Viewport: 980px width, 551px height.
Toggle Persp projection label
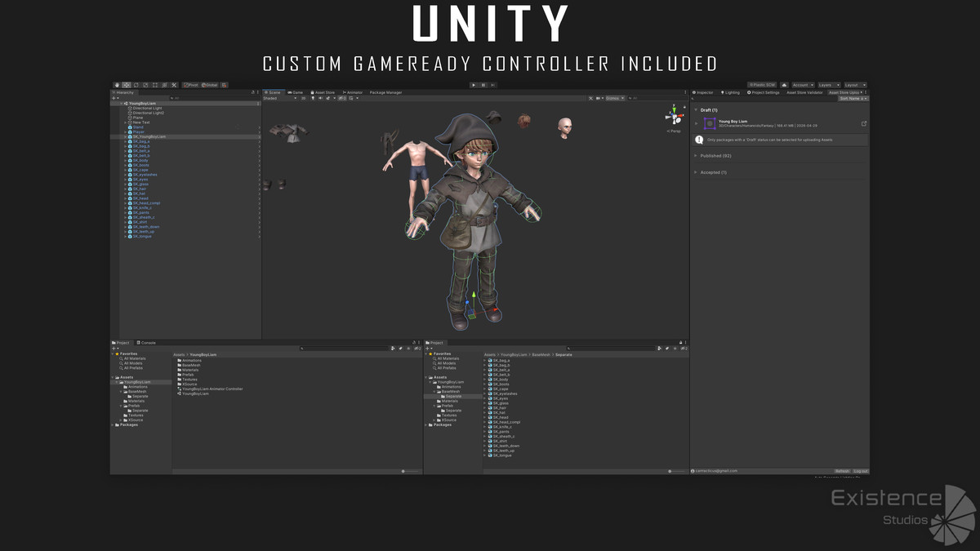coord(675,131)
